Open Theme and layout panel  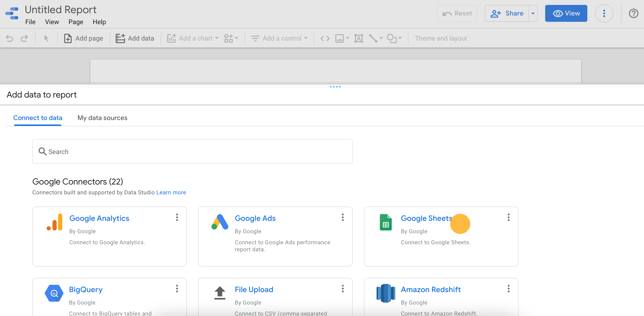coord(441,38)
